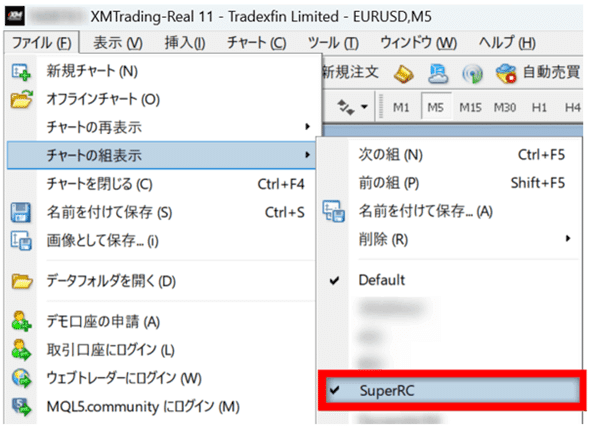Screen dimensions: 591x427
Task: Open the ツール (T) menu
Action: pyautogui.click(x=333, y=43)
